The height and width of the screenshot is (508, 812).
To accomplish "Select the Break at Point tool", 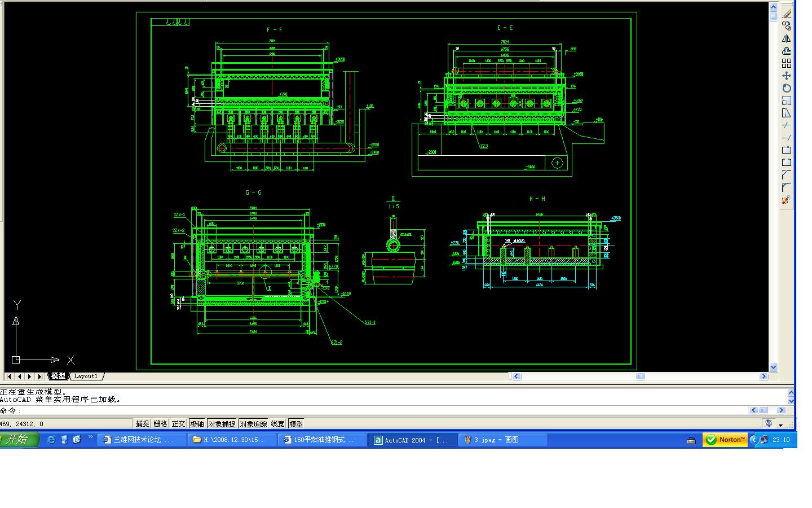I will click(787, 150).
